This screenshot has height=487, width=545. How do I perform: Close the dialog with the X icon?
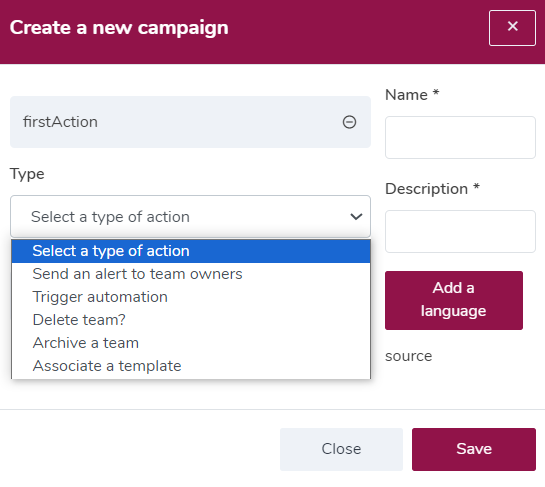point(512,28)
